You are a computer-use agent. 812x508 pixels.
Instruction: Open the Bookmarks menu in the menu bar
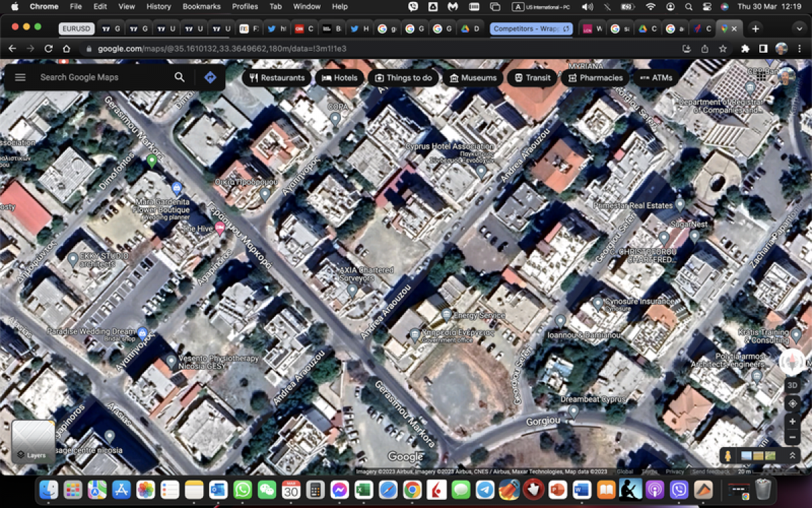(201, 7)
